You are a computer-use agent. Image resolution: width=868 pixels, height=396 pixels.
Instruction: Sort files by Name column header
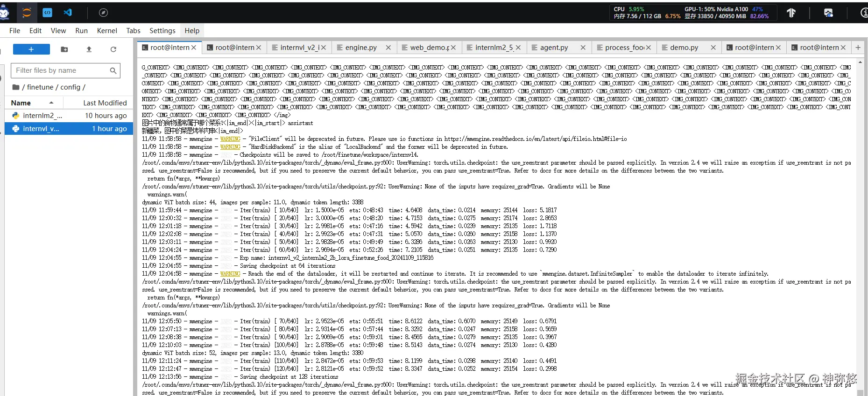(34, 103)
